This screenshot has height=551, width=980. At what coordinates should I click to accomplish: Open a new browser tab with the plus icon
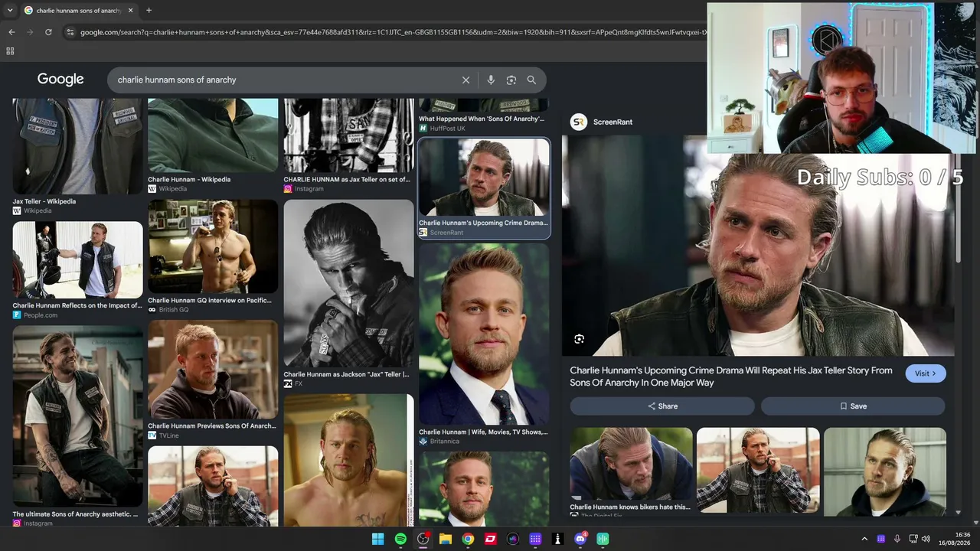pos(149,11)
